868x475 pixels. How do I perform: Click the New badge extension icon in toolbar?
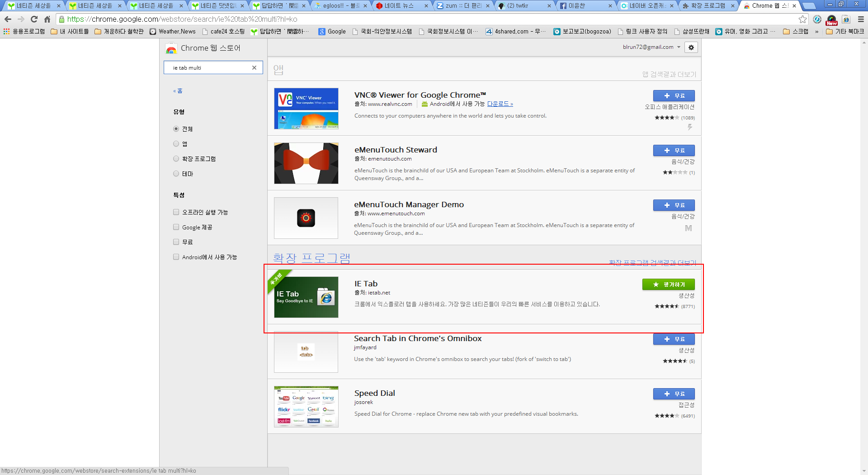pyautogui.click(x=831, y=19)
